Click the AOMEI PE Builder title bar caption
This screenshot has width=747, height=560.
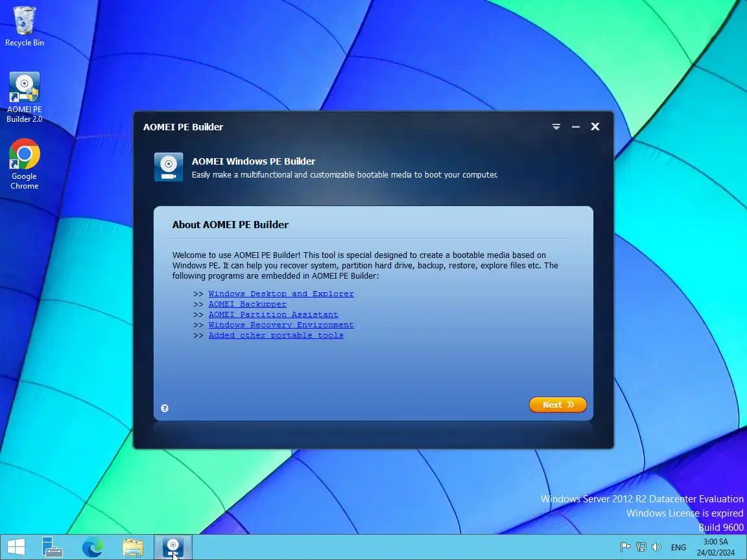tap(183, 127)
